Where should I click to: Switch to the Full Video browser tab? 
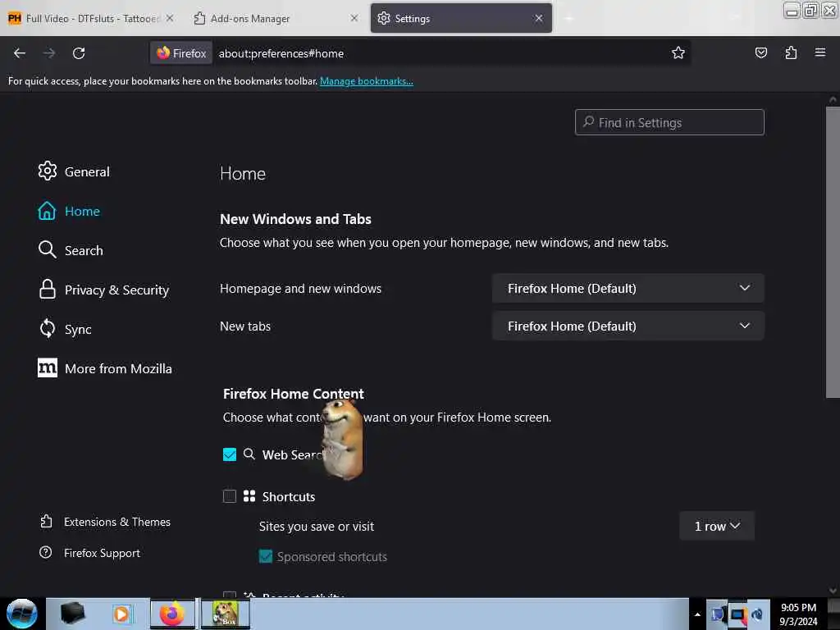click(91, 18)
